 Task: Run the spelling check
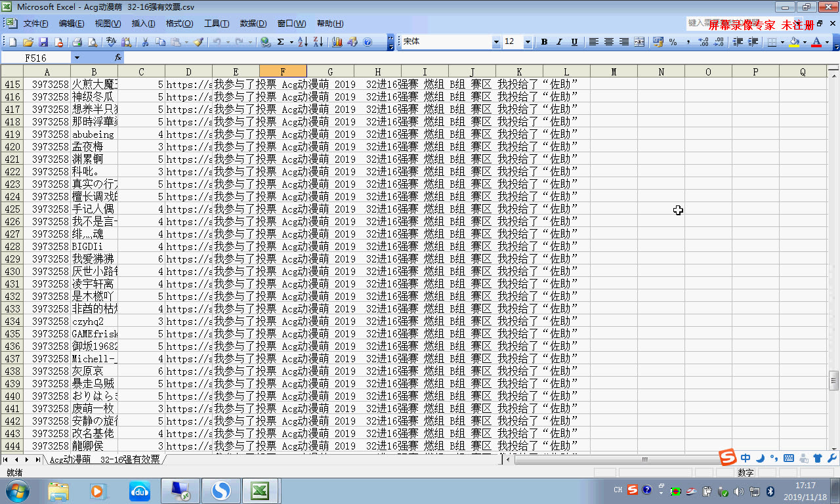[x=112, y=42]
